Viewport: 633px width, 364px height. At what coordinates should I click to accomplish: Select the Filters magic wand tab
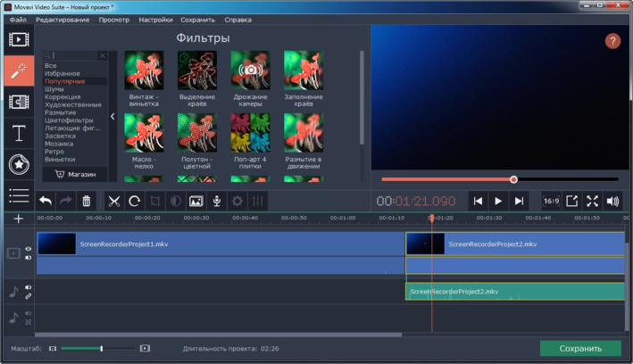pyautogui.click(x=19, y=70)
